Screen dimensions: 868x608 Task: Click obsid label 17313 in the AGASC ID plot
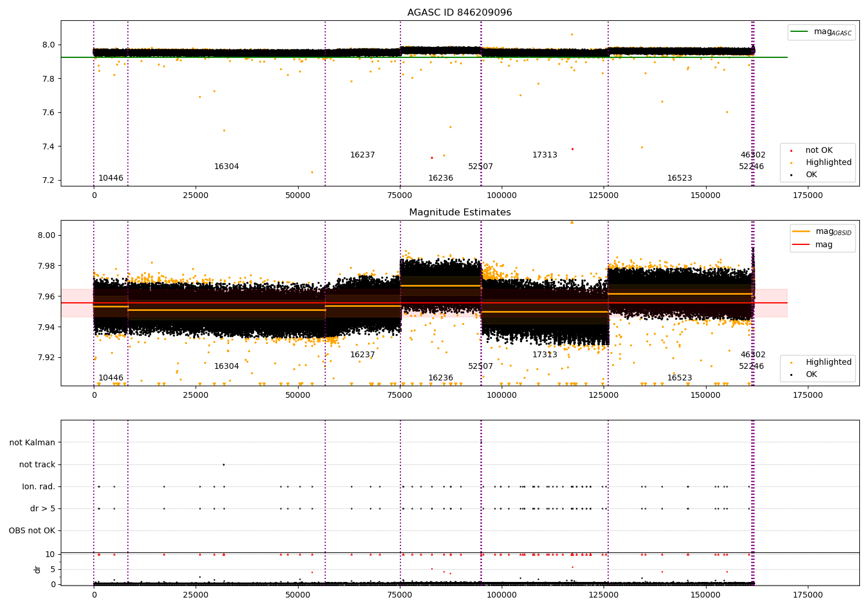[x=545, y=155]
